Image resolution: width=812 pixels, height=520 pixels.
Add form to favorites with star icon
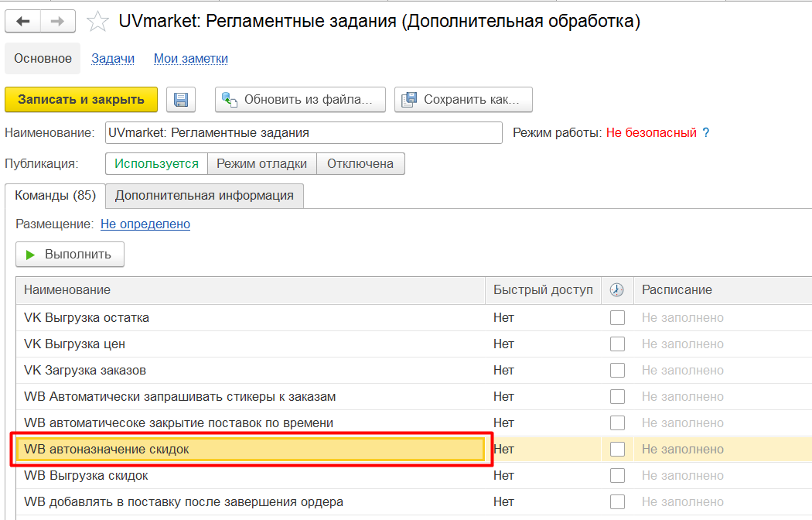[x=97, y=22]
